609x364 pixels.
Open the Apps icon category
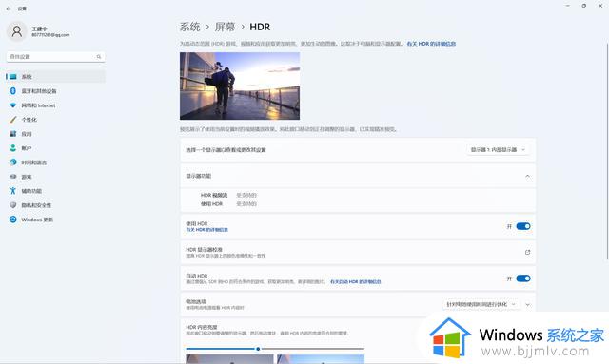click(13, 134)
